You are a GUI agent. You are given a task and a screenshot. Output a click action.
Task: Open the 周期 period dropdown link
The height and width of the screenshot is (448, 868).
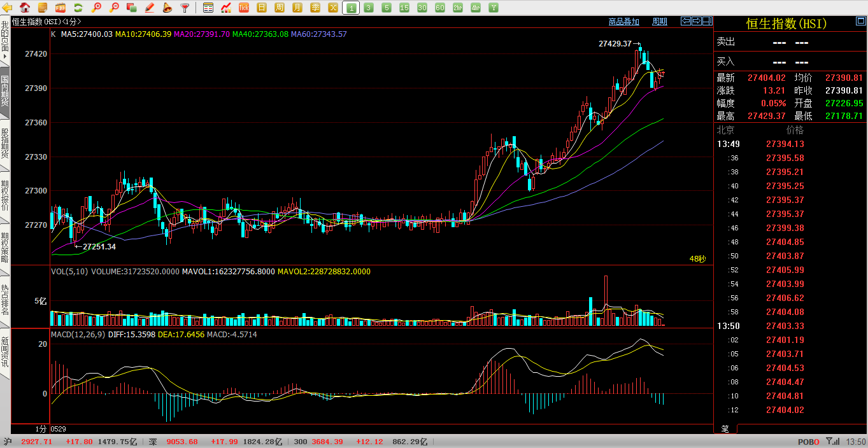point(659,22)
